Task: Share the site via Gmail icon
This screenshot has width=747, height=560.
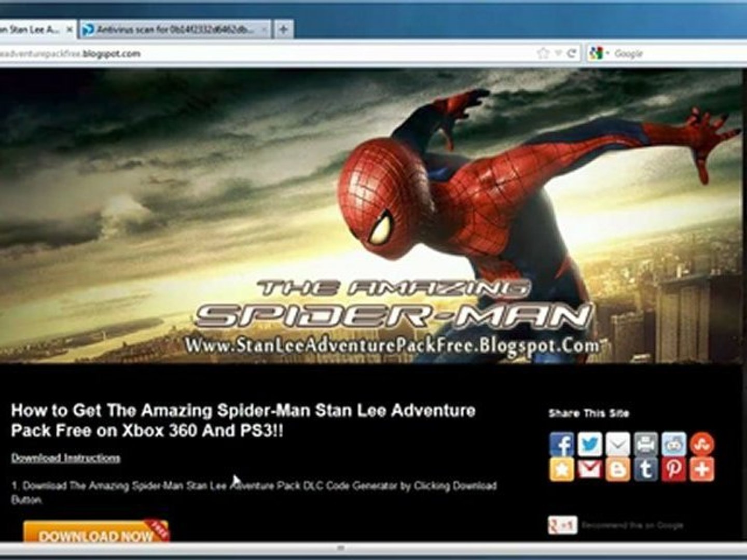Action: 590,469
